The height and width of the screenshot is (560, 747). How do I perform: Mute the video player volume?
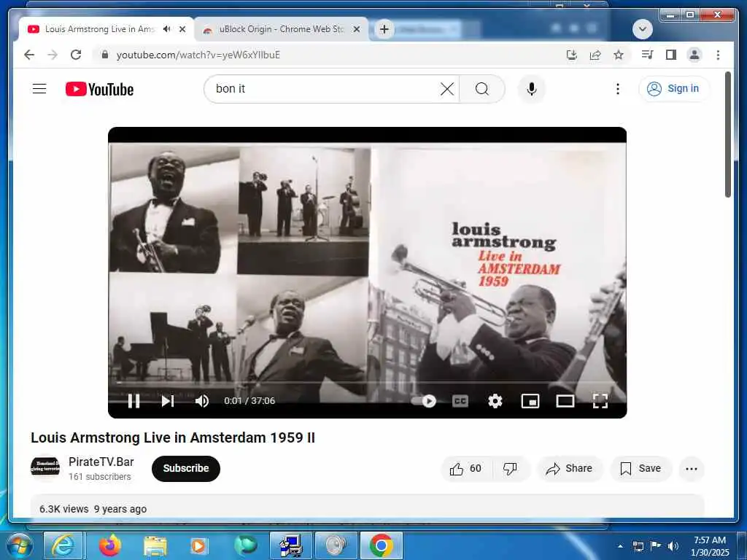202,401
